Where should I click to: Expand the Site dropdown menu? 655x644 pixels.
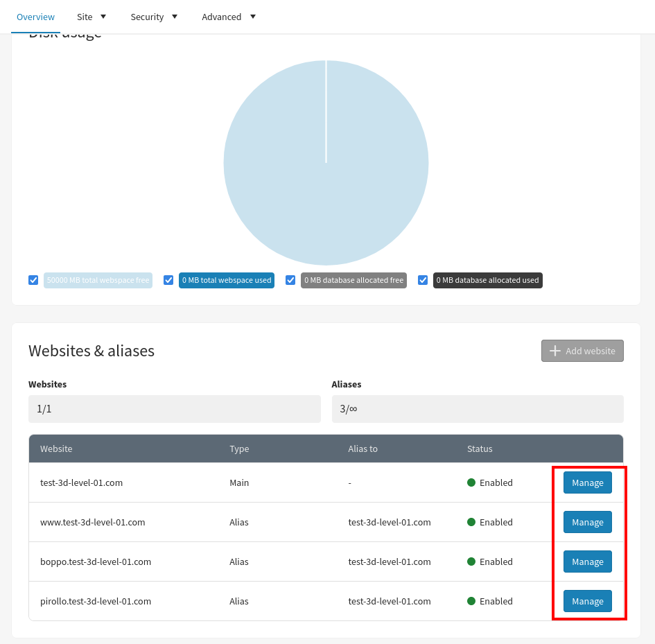91,17
